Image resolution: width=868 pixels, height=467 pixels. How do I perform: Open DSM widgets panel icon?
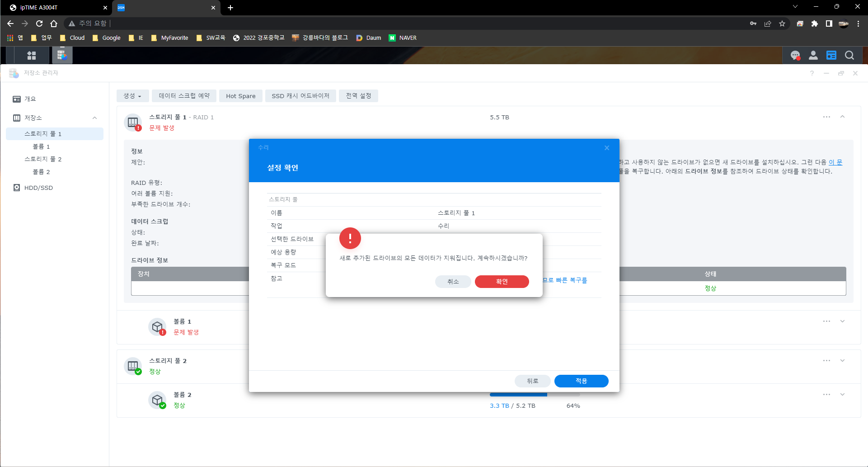(831, 55)
